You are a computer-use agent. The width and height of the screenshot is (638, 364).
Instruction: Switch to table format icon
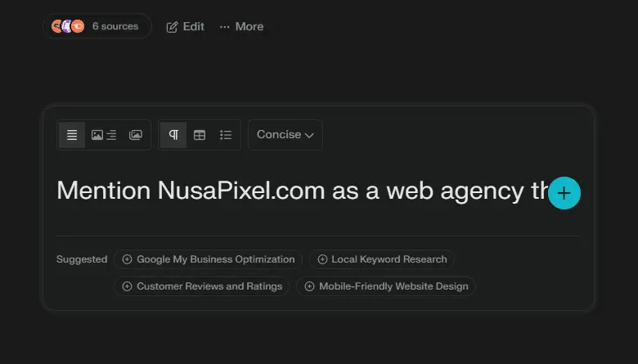coord(200,135)
